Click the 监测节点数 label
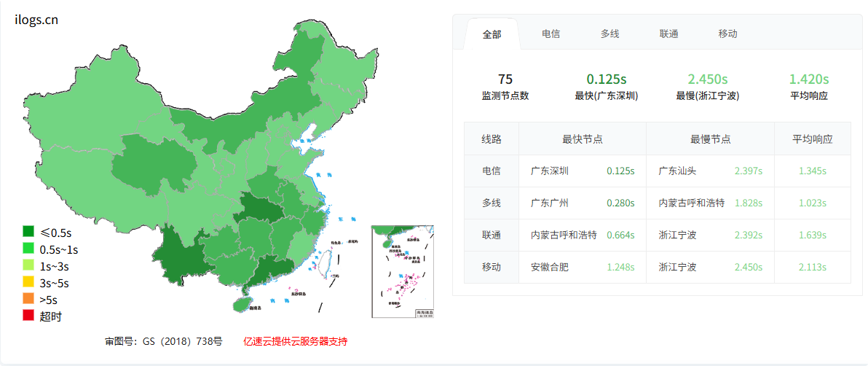This screenshot has height=366, width=868. tap(505, 96)
